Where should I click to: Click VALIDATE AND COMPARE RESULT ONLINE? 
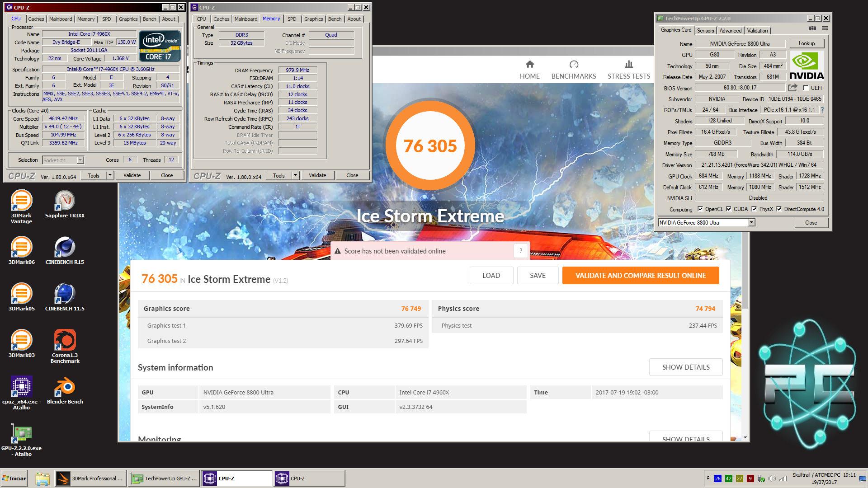[x=641, y=275]
